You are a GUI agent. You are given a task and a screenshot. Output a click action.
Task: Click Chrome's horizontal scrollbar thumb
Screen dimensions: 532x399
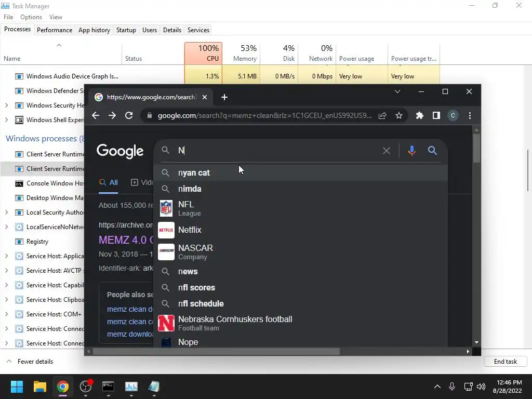(x=216, y=352)
